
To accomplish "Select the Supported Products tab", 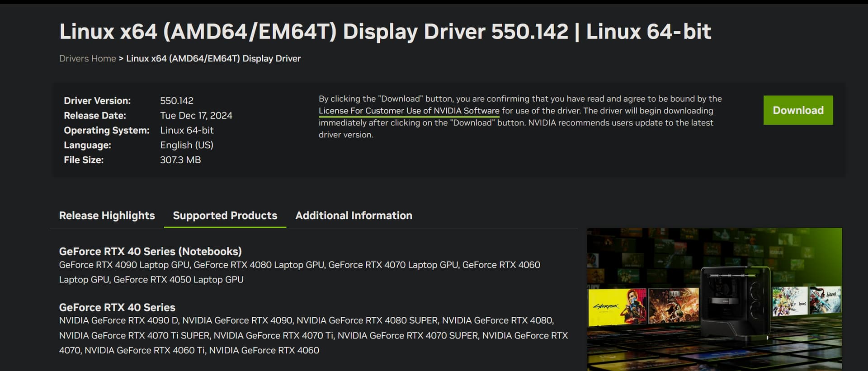I will pos(225,216).
